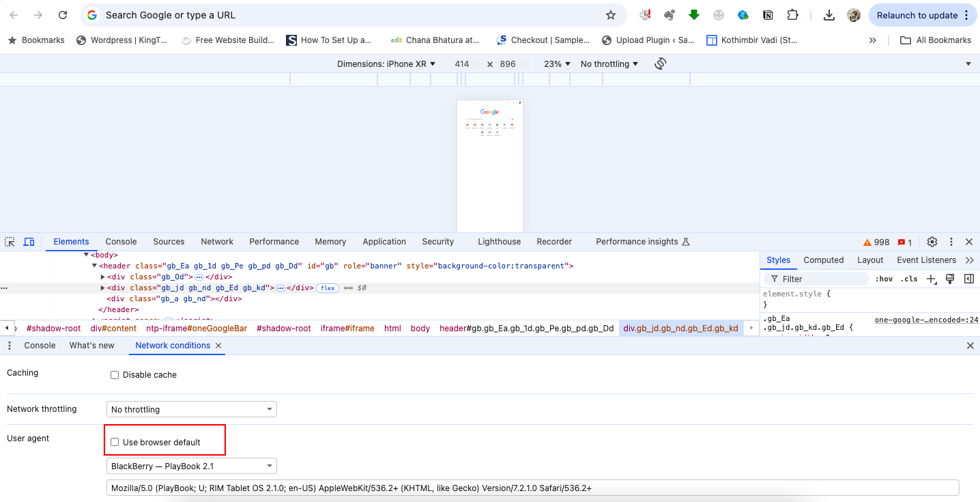The image size is (980, 502).
Task: Add a new style rule with plus icon
Action: click(932, 279)
